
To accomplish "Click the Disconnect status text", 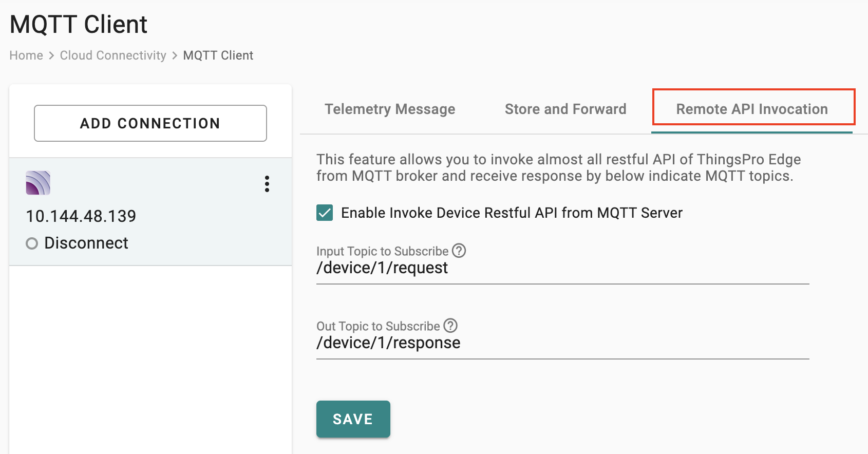I will 86,243.
